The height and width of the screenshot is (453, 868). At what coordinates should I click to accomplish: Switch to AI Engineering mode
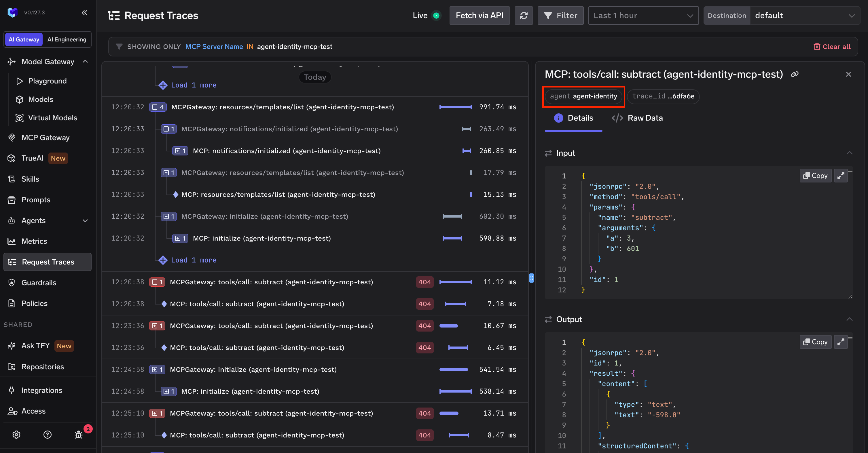pos(67,39)
